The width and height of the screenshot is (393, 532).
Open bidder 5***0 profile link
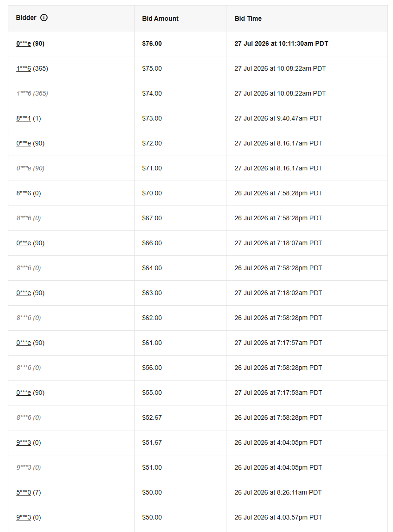click(24, 492)
